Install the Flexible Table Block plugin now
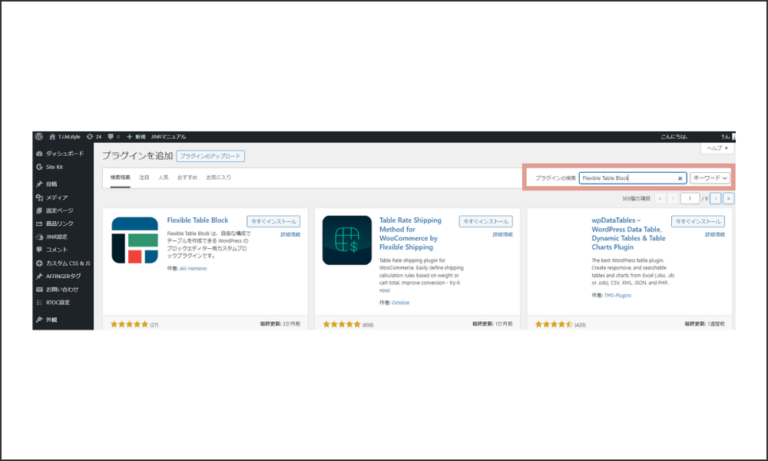Screen dimensions: 768x461 [273, 221]
